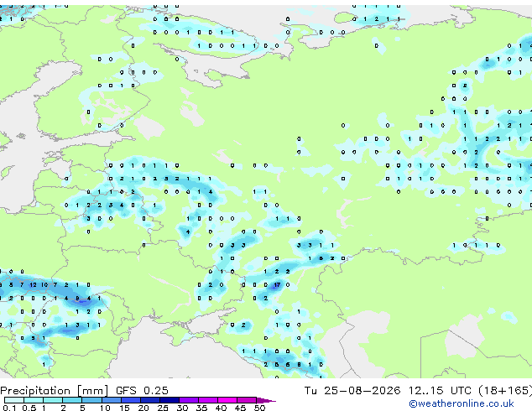Choose the 45–50 mm legend swatch
Image resolution: width=532 pixels, height=411 pixels.
[247, 400]
